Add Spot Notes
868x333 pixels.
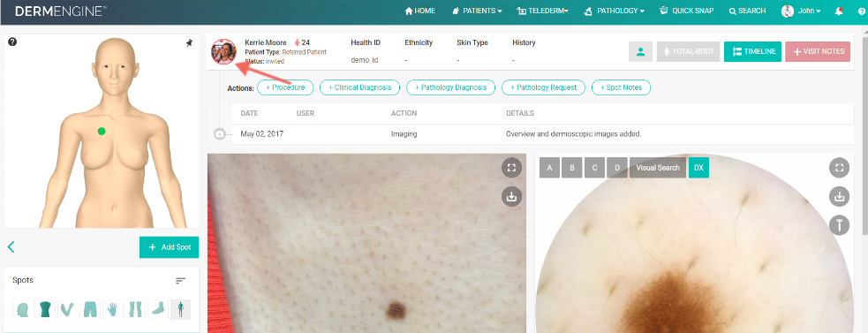[x=621, y=87]
